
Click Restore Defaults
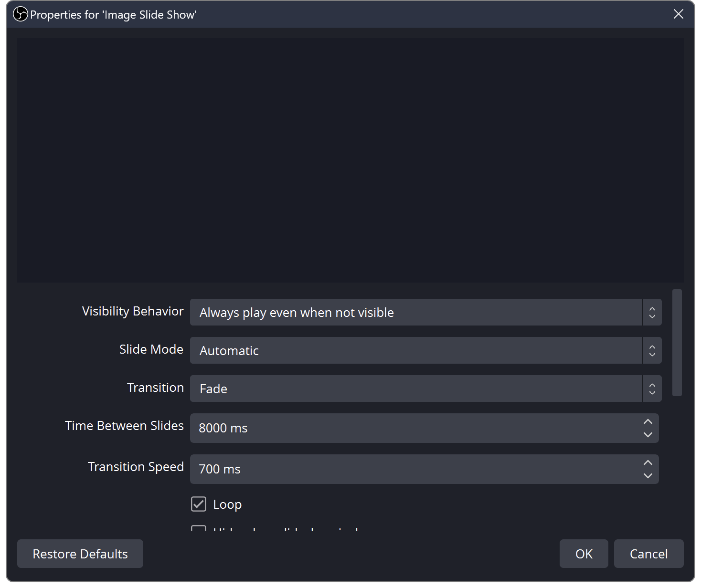[x=80, y=554]
